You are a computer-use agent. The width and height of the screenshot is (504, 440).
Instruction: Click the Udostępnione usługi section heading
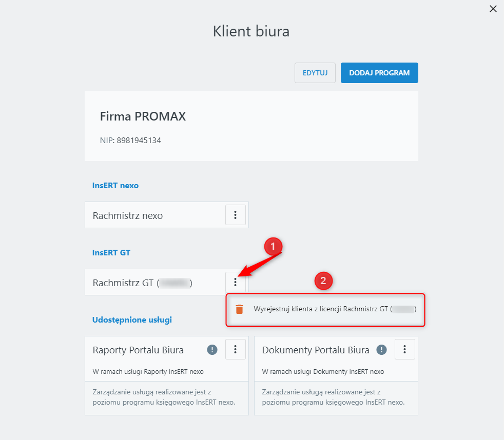[x=132, y=320]
